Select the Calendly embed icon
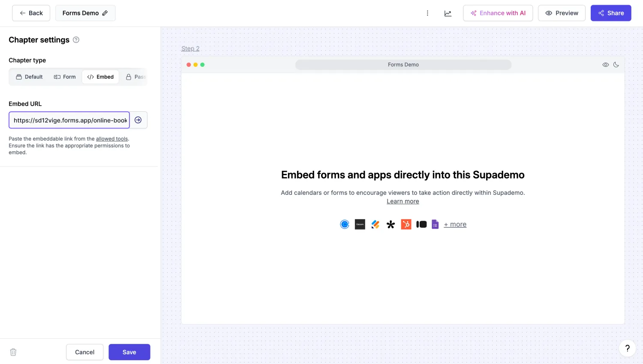Image resolution: width=643 pixels, height=364 pixels. tap(345, 224)
